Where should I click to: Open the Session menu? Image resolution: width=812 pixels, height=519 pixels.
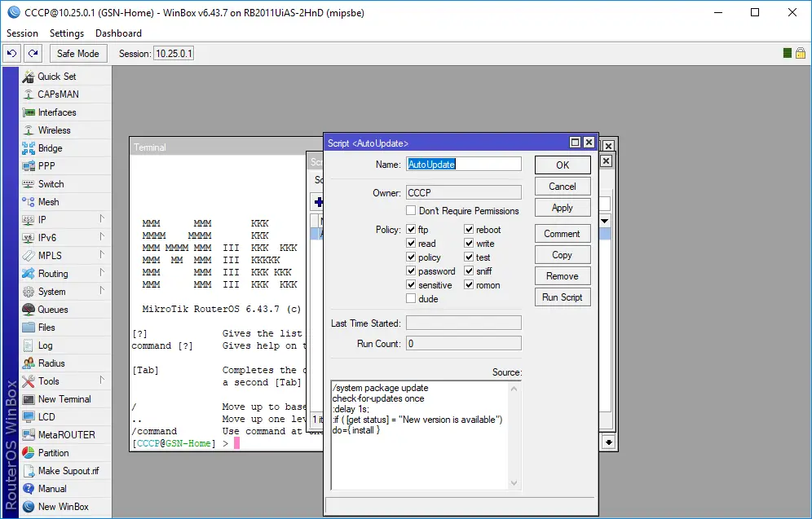point(22,33)
